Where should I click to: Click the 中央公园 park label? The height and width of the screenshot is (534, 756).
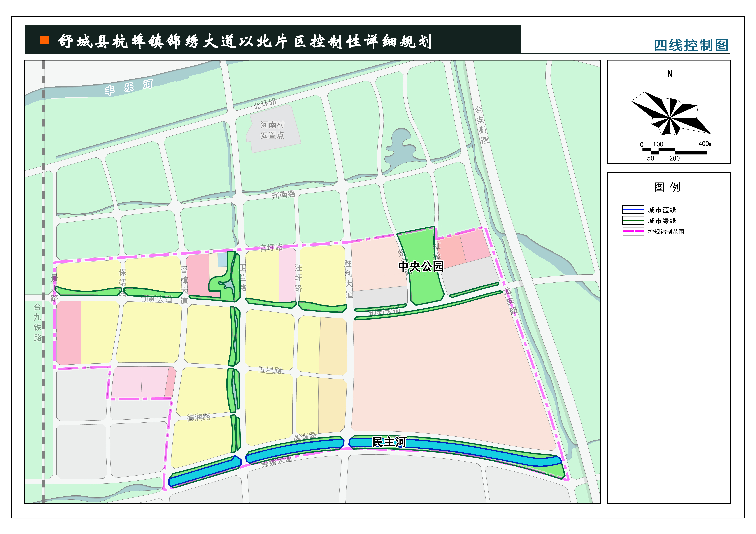coord(421,266)
